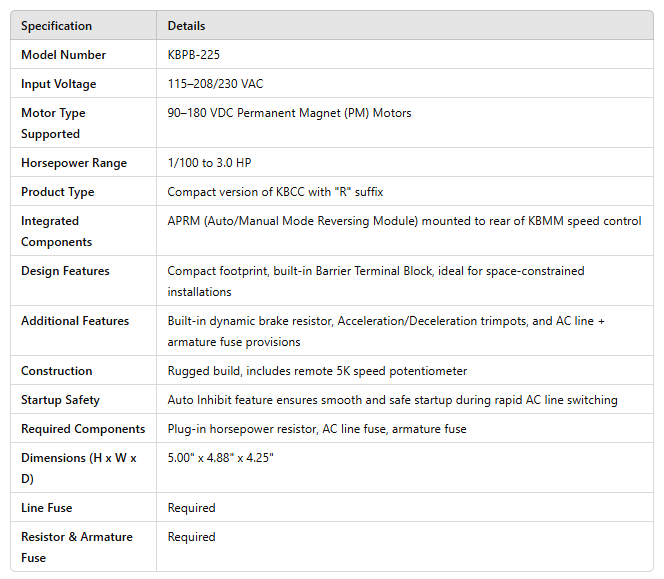Viewport: 664px width, 579px height.
Task: Click the 90–180 VDC Permanent Magnet text
Action: click(x=289, y=113)
